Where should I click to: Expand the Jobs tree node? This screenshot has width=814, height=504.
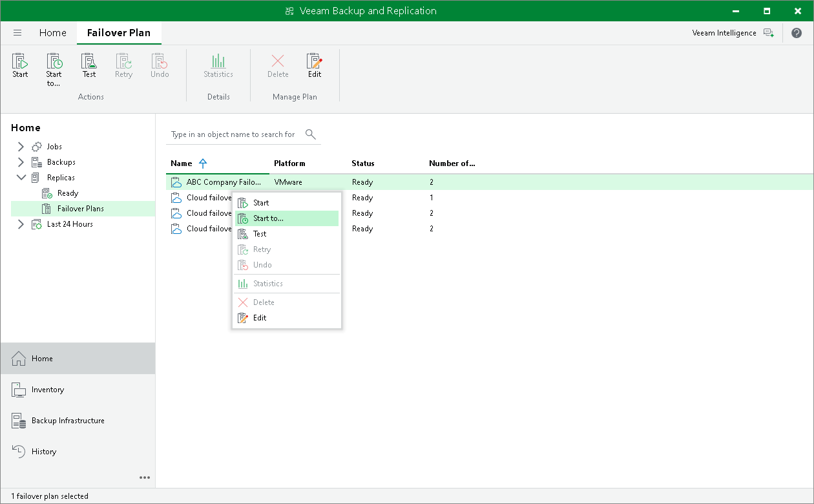point(21,147)
